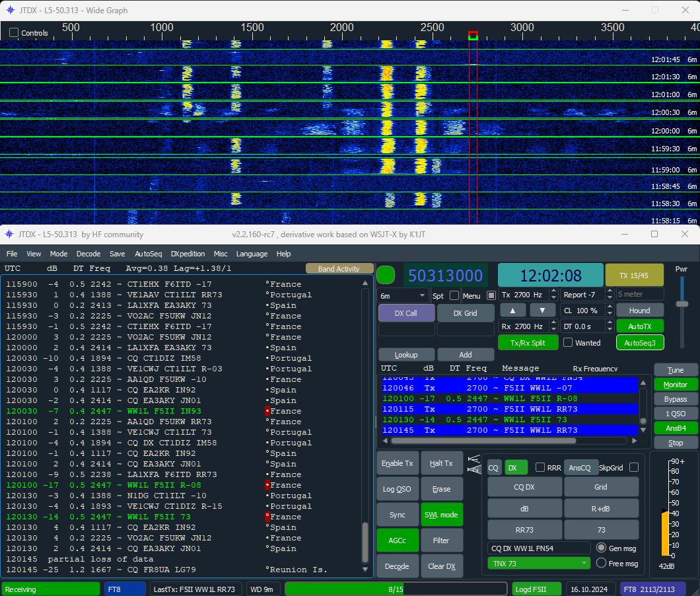Select the Gen msg radio button
Image resolution: width=700 pixels, height=596 pixels.
(602, 548)
